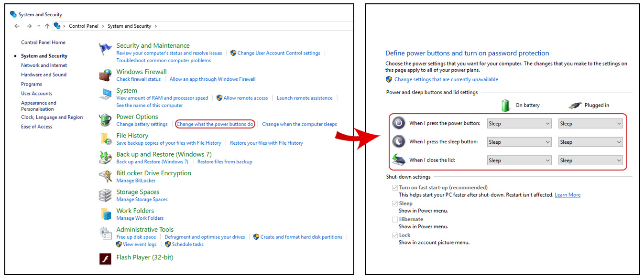Screen dimensions: 644x278
Task: Click the Windows Firewall brick wall icon
Action: tap(105, 75)
